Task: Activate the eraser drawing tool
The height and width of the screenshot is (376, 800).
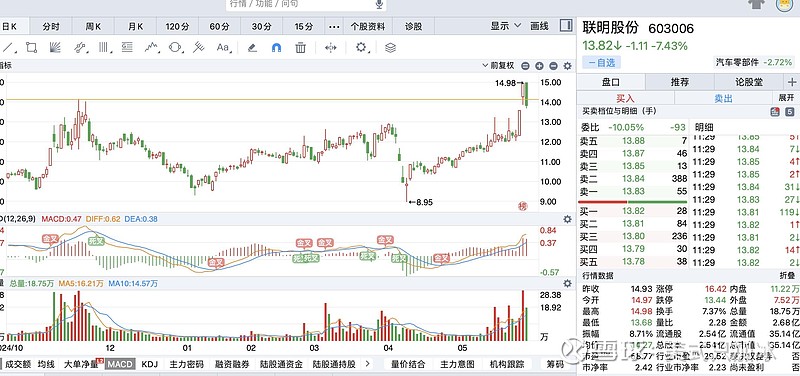Action: click(x=252, y=48)
